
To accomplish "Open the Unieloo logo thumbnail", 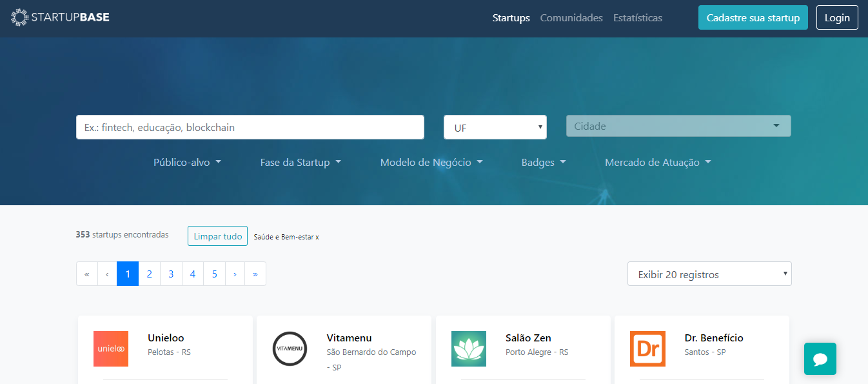I will [x=111, y=349].
